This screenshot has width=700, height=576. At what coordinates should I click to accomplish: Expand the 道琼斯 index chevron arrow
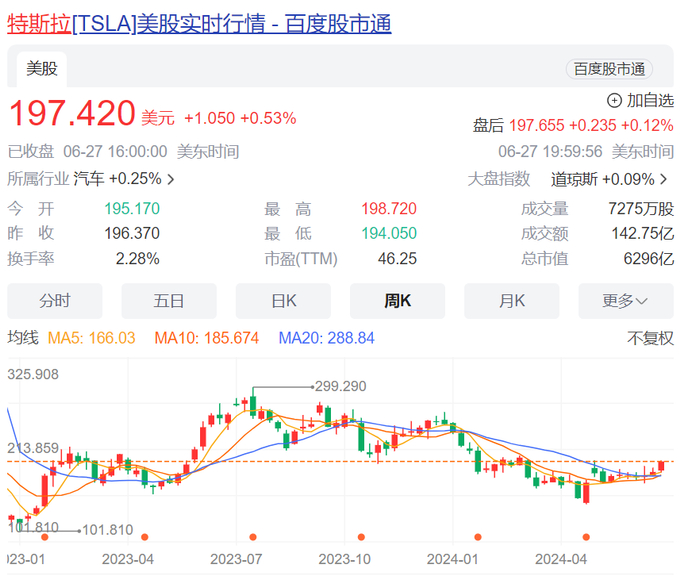[x=663, y=179]
